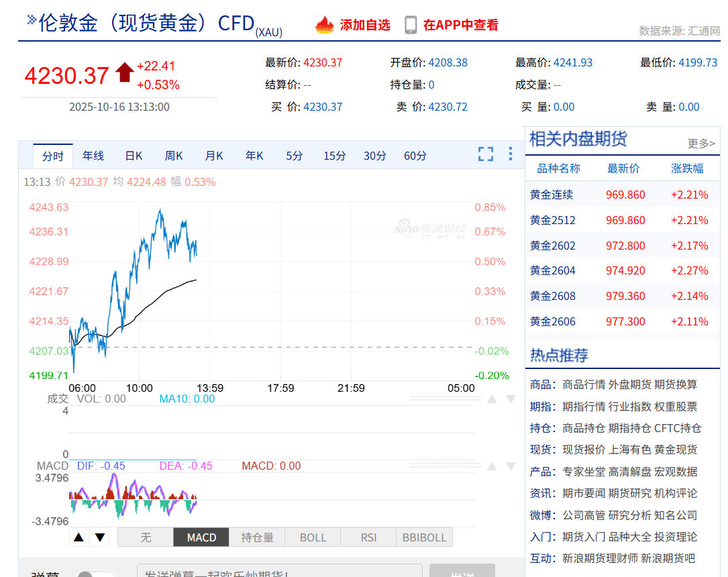Click the gray up arrow in MACD row
The height and width of the screenshot is (577, 728).
492,466
